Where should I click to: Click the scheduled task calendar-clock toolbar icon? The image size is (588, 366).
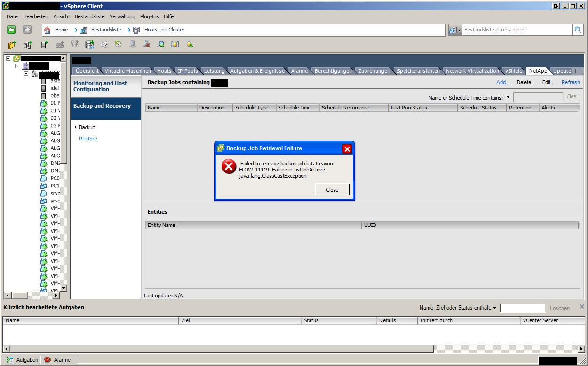[x=104, y=45]
